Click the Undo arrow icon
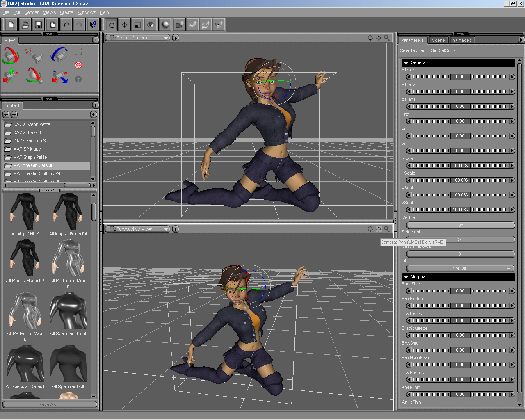Screen dimensions: 525x420 click(x=66, y=25)
